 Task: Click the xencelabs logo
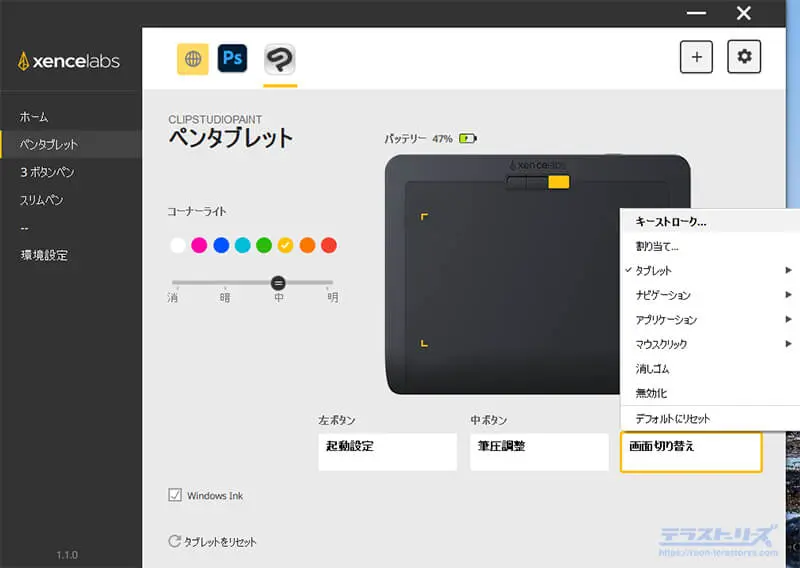pyautogui.click(x=69, y=61)
